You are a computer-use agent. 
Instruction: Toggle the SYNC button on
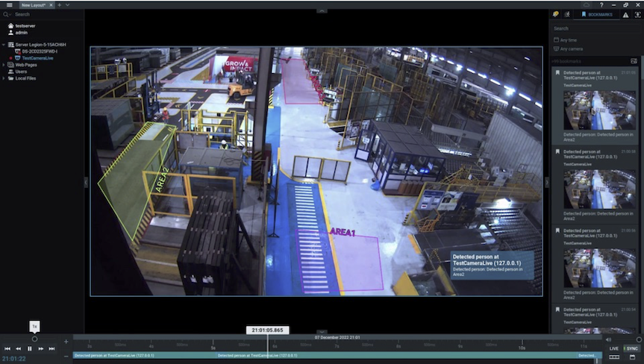click(631, 348)
